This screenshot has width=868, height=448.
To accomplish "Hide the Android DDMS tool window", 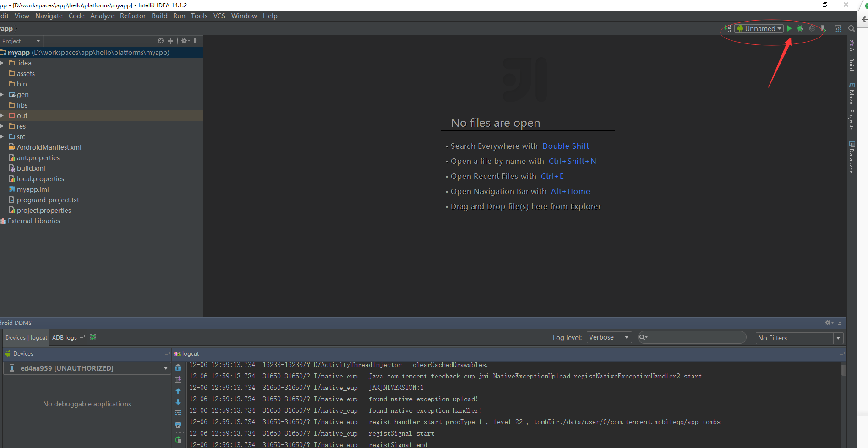I will pyautogui.click(x=841, y=323).
